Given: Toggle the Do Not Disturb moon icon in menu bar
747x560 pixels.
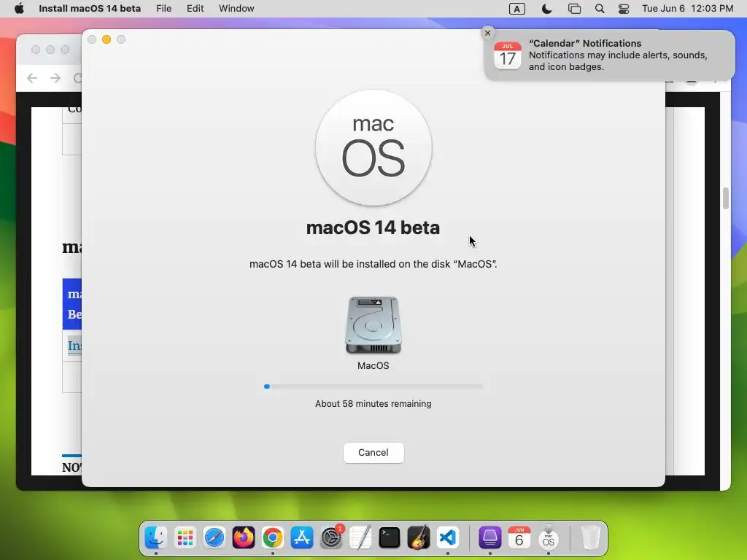Looking at the screenshot, I should (x=546, y=9).
